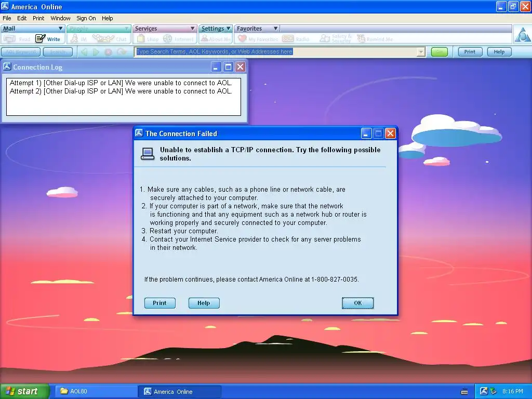532x399 pixels.
Task: Open the File menu
Action: point(7,18)
